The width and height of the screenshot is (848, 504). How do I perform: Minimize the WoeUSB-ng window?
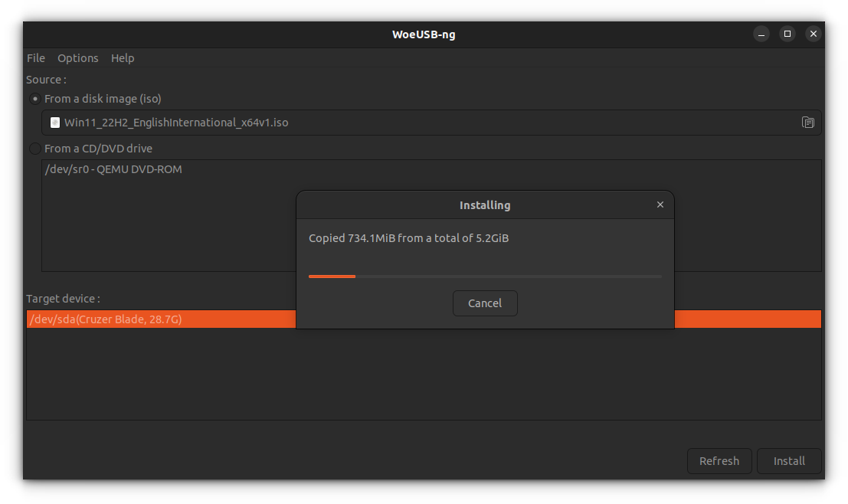pos(761,34)
